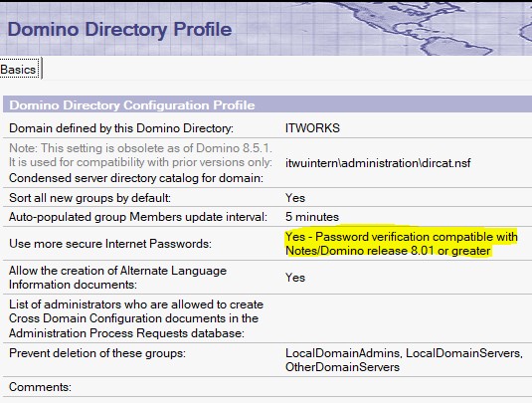532x403 pixels.
Task: Click the Prevent deletion of these groups label
Action: point(97,353)
